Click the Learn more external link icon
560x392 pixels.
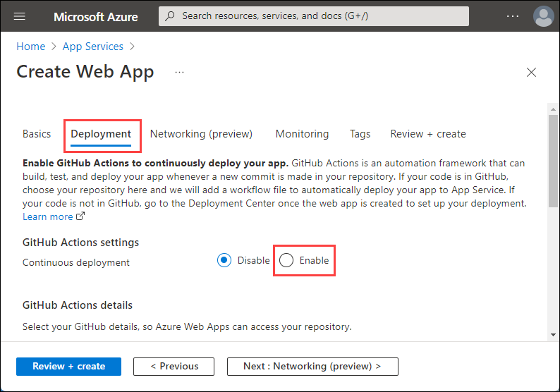(x=80, y=217)
